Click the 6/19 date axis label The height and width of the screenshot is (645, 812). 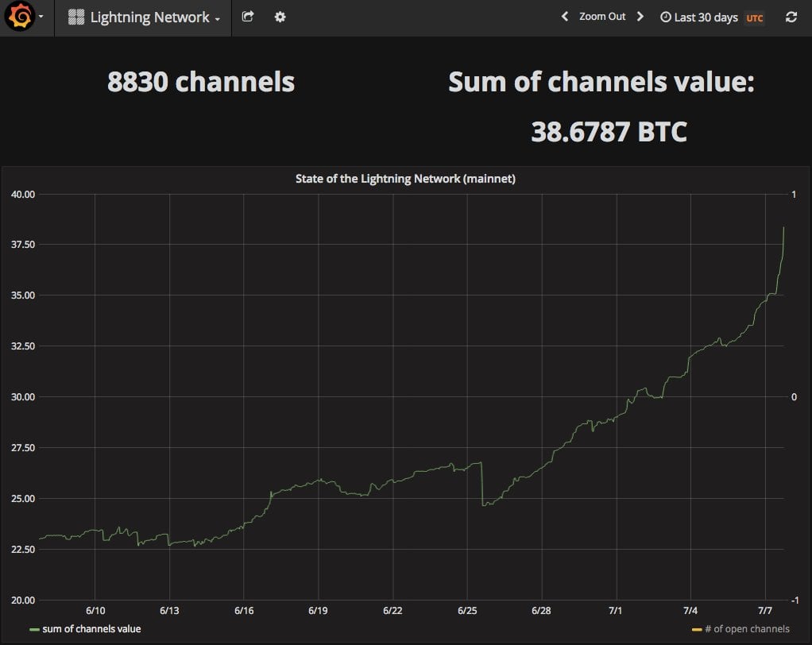point(318,611)
